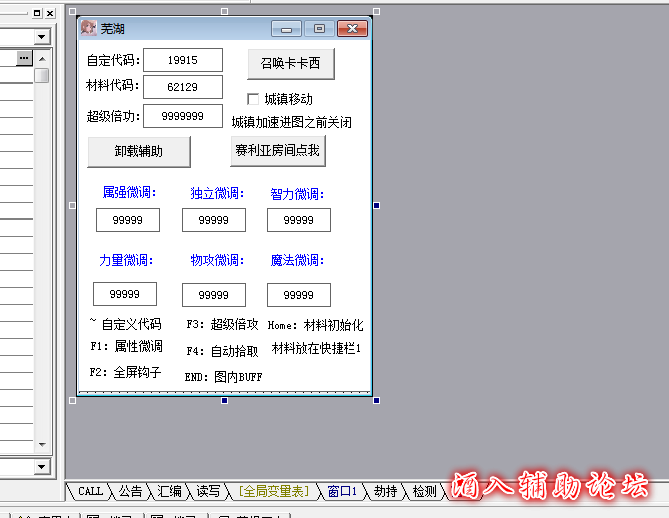Click the 芜湖 window title icon
669x518 pixels.
89,29
